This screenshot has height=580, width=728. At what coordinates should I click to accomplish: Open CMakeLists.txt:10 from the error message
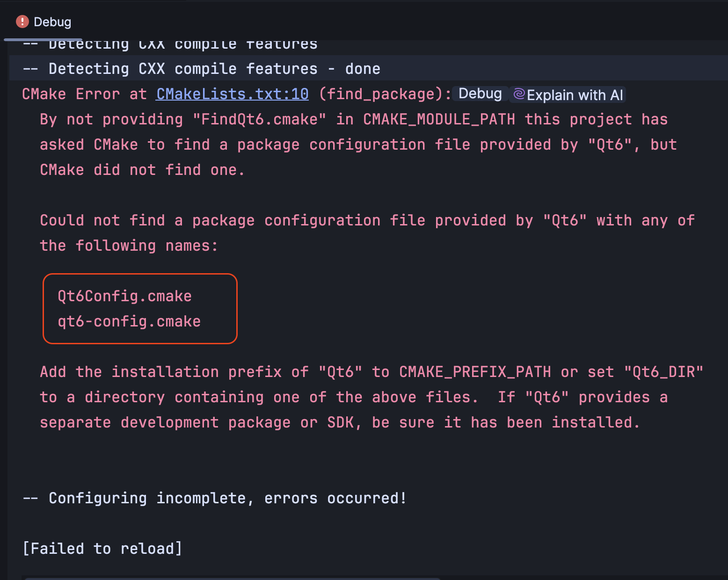(232, 94)
